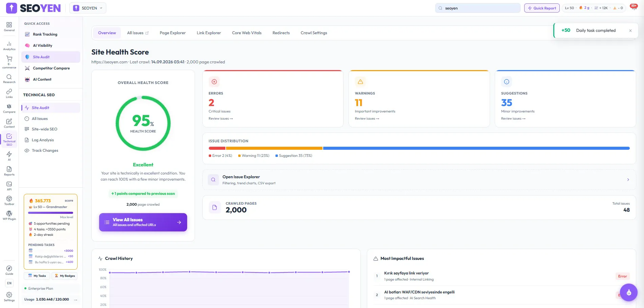The width and height of the screenshot is (644, 308).
Task: Select Site-wide SEO menu item
Action: [x=51, y=129]
